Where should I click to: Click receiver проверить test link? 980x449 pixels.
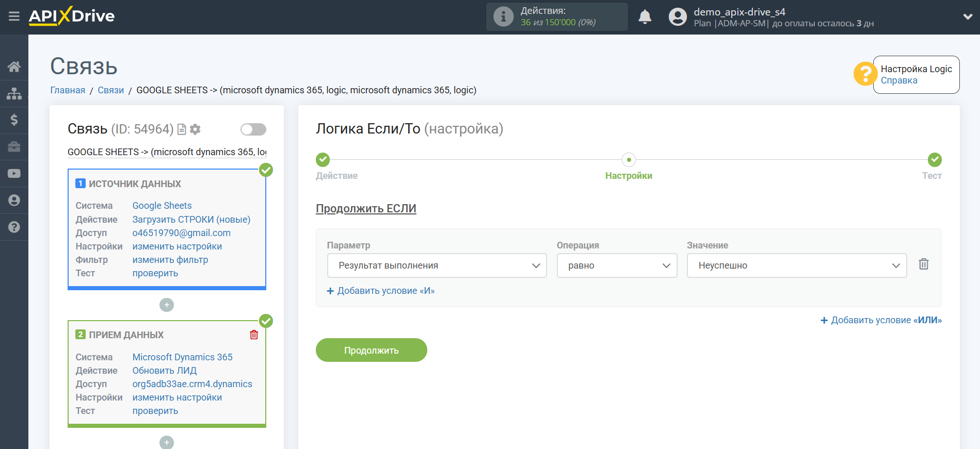click(x=155, y=411)
